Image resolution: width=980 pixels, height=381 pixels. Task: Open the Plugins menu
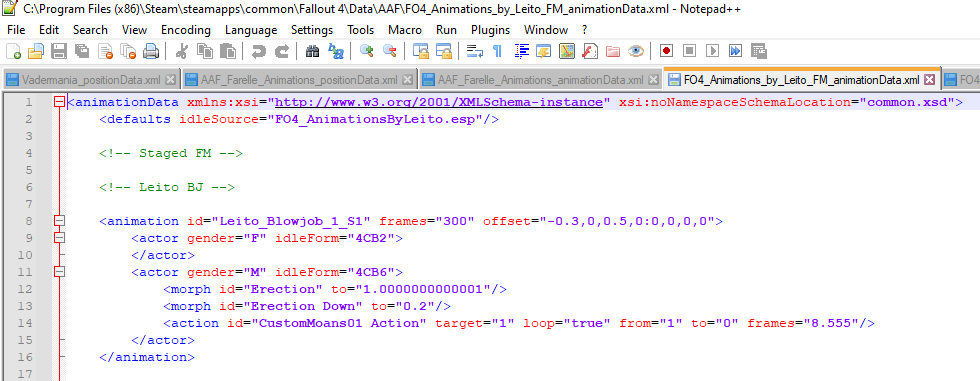click(491, 30)
